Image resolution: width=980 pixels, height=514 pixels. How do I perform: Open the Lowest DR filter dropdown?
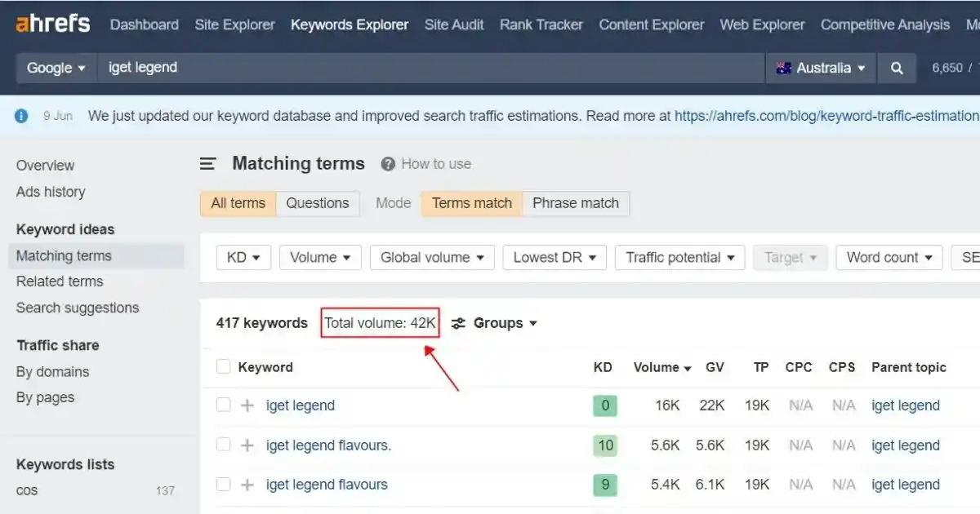555,258
